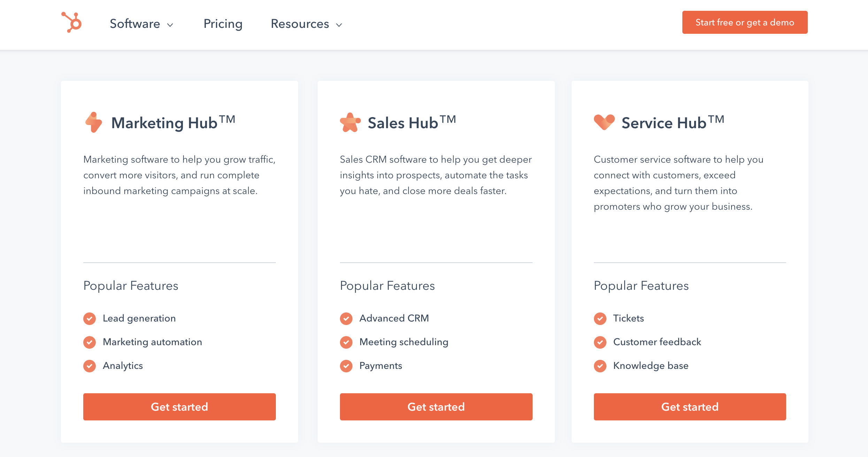The image size is (868, 457).
Task: Click the Marketing Hub lightning bolt icon
Action: tap(94, 122)
